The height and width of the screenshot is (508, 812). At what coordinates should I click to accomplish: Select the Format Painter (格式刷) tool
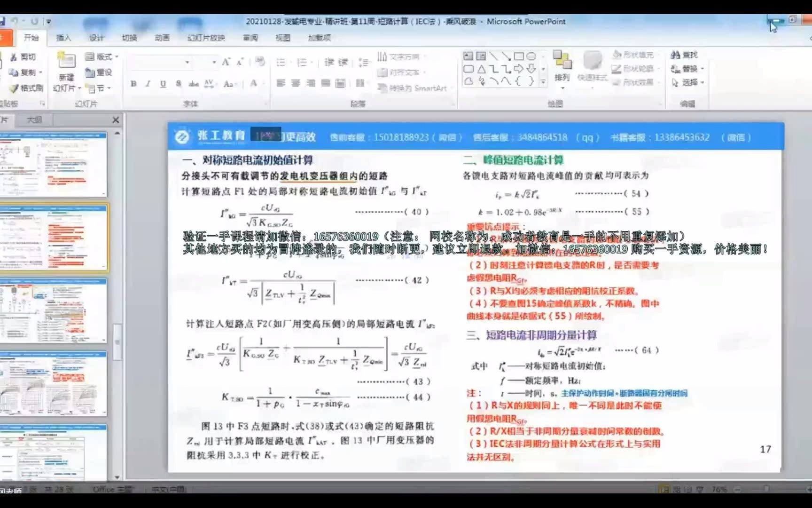[x=22, y=87]
